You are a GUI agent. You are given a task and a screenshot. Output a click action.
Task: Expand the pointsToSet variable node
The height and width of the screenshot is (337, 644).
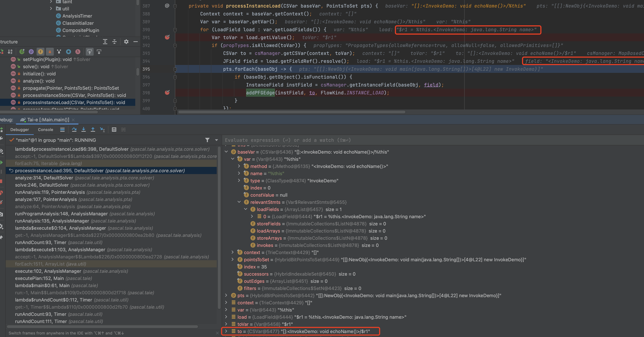[233, 259]
